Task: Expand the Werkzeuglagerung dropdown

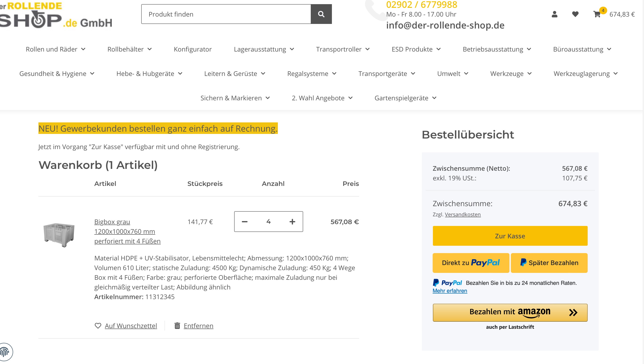Action: 585,74
